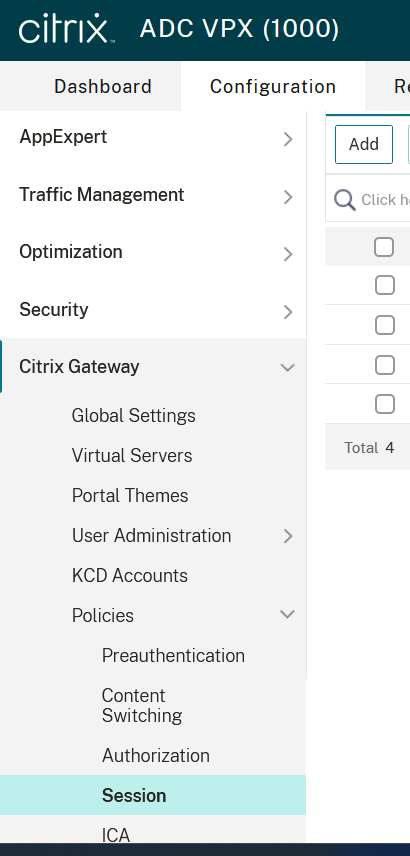The width and height of the screenshot is (410, 856).
Task: Collapse the Policies chevron
Action: (288, 614)
